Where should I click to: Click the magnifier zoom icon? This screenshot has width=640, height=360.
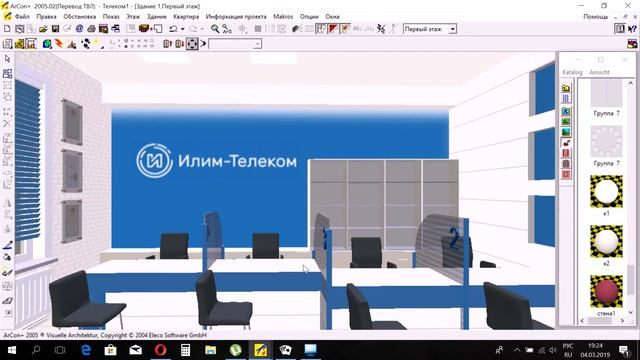tap(215, 29)
